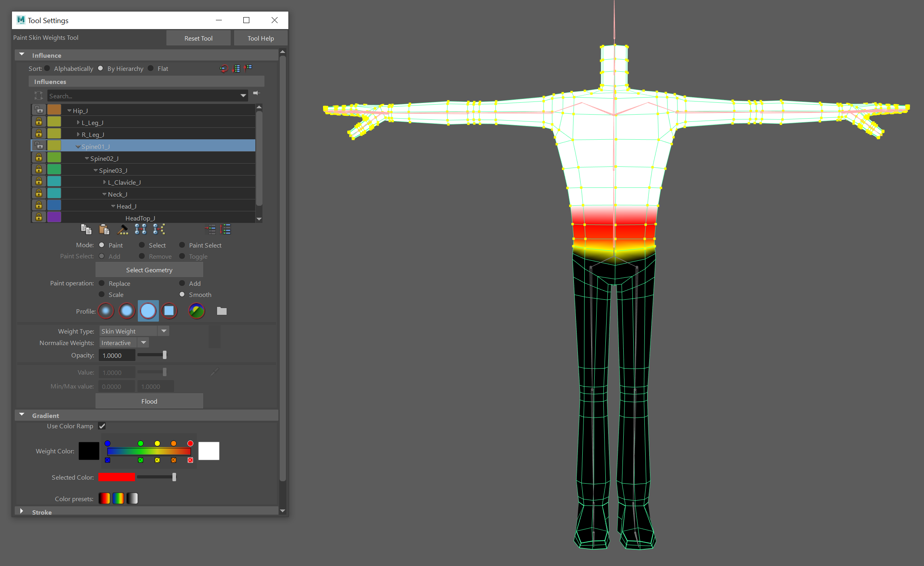Choose the square brush profile

pyautogui.click(x=169, y=311)
